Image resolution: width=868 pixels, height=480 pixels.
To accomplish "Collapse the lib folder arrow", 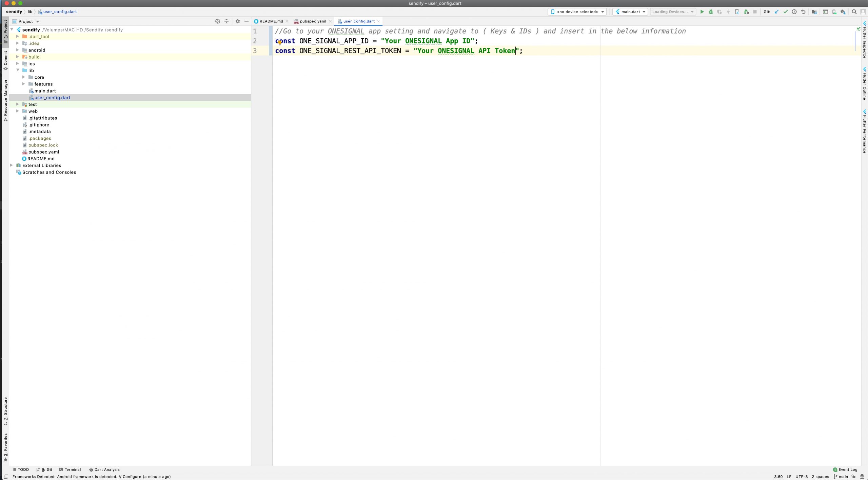I will coord(18,70).
